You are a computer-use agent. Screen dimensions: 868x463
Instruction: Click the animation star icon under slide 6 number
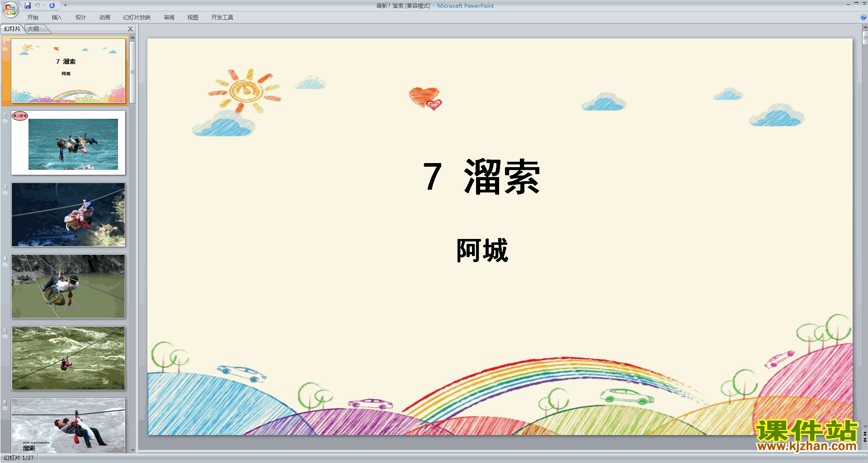pos(5,408)
